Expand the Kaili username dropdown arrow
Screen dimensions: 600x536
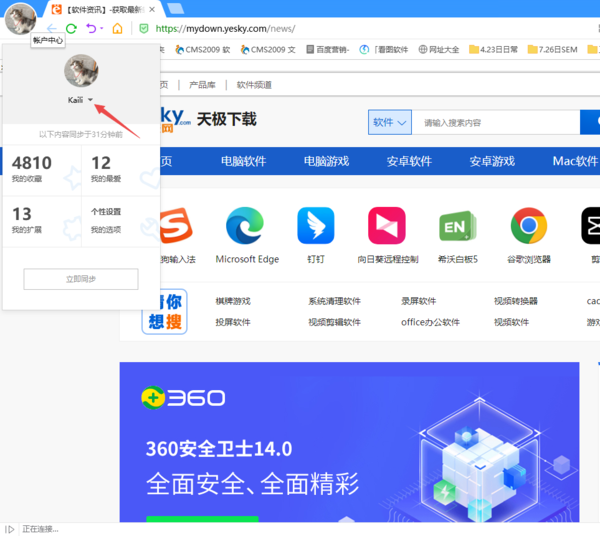coord(90,100)
